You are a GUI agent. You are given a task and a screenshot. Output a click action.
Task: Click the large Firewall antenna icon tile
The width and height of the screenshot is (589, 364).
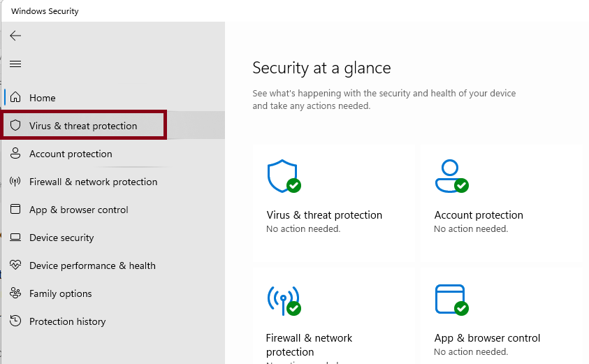[x=282, y=299]
